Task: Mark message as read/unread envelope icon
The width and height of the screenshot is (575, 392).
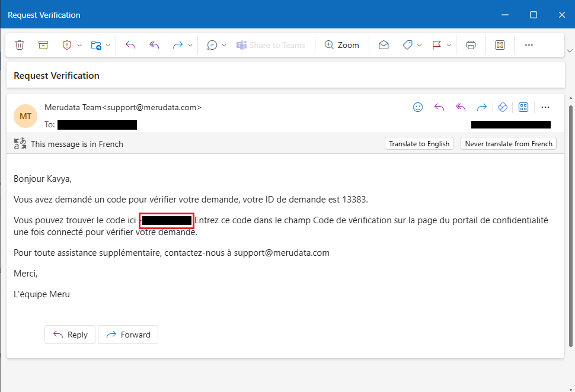Action: click(x=384, y=45)
